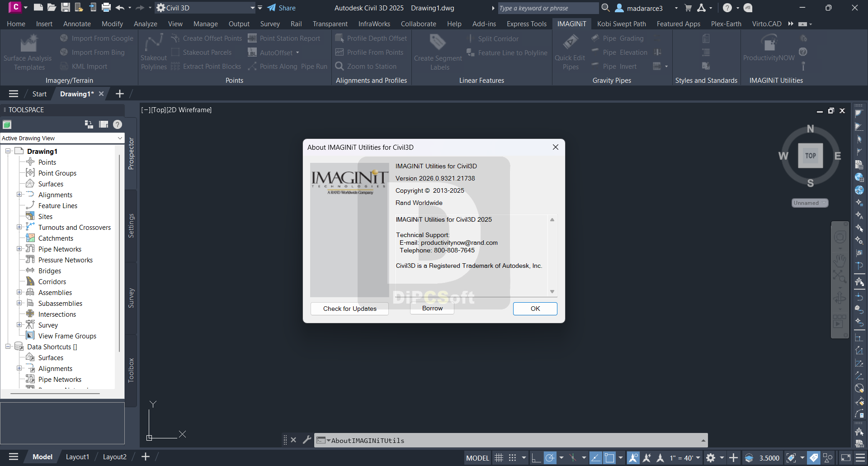868x466 pixels.
Task: Click the Toolspace help question icon
Action: [118, 124]
